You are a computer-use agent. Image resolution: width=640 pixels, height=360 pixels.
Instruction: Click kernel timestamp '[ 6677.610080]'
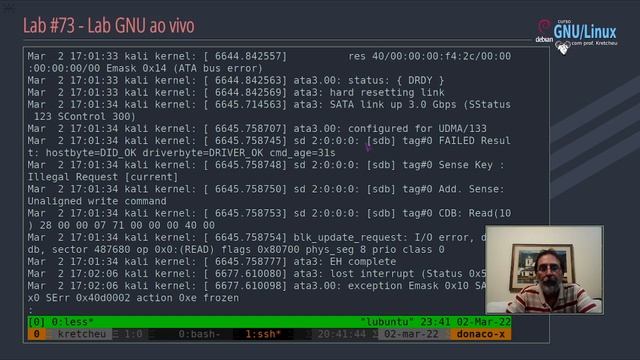click(245, 273)
